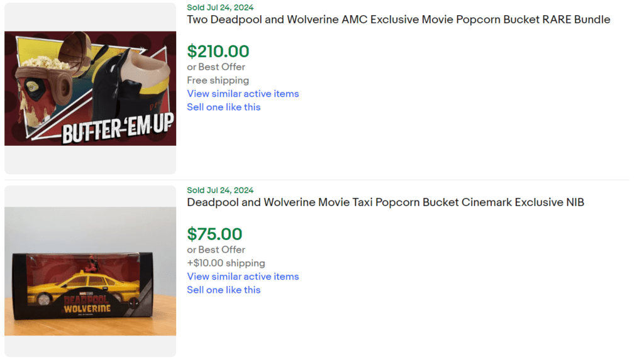This screenshot has height=362, width=644.
Task: Click 'View similar active items' for the AMC bundle
Action: (x=243, y=93)
